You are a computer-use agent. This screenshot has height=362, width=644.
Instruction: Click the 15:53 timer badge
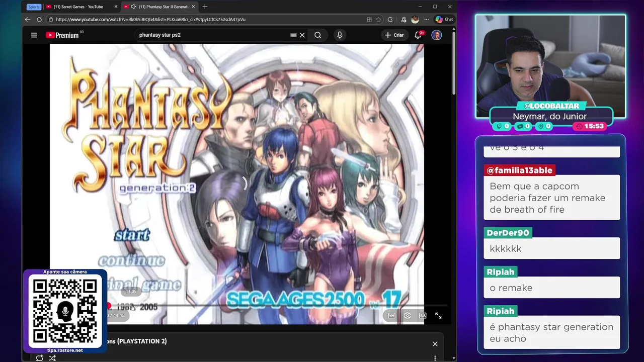point(589,126)
